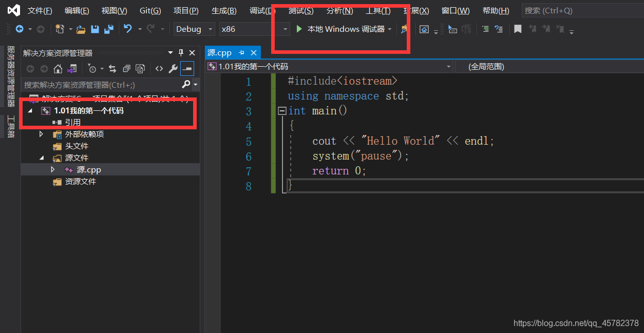Close the 源.cpp tab
644x333 pixels.
[254, 52]
